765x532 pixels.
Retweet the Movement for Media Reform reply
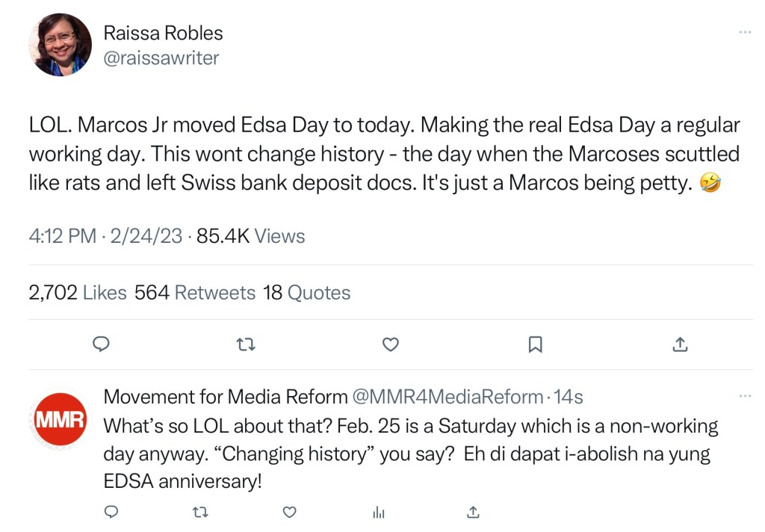point(200,512)
